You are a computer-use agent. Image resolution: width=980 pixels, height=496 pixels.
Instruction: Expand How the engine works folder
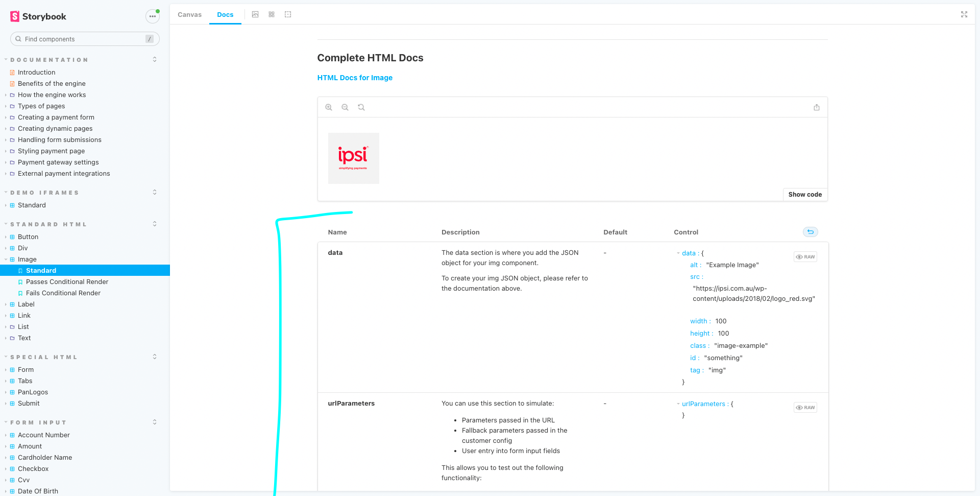click(52, 95)
